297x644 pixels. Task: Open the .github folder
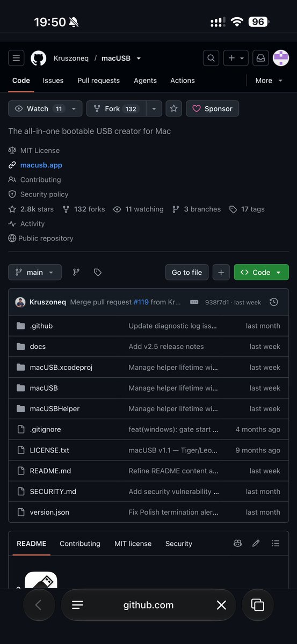41,326
